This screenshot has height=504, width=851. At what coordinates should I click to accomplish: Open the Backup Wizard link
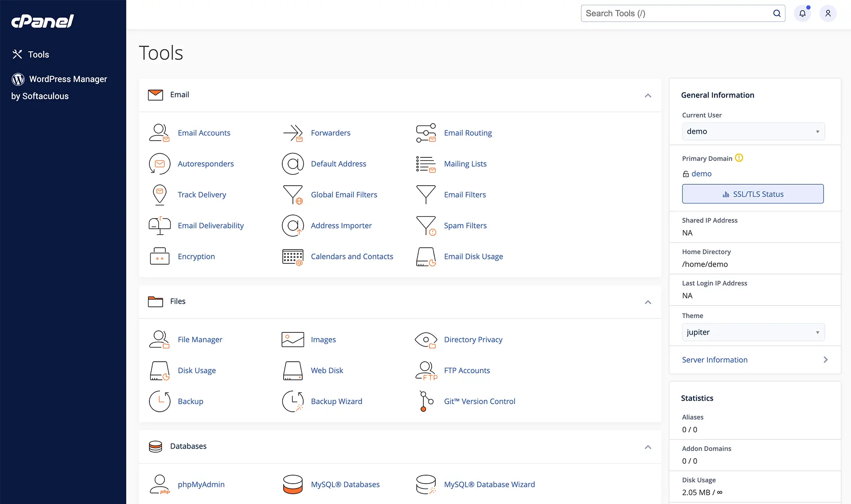336,401
